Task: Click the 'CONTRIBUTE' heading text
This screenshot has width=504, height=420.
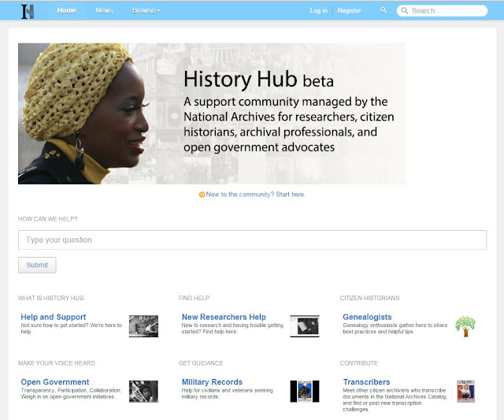Action: [x=359, y=363]
